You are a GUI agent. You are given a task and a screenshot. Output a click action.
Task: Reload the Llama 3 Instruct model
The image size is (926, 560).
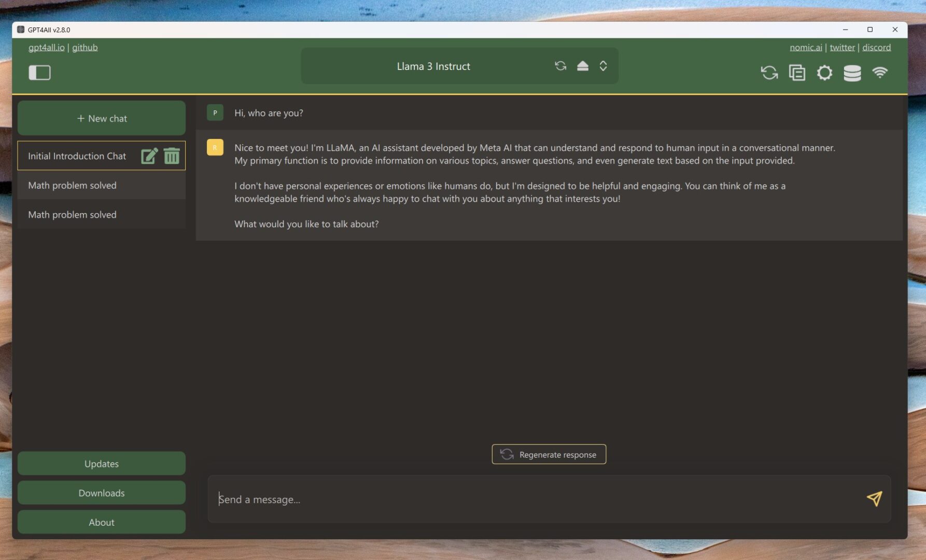[x=560, y=66]
